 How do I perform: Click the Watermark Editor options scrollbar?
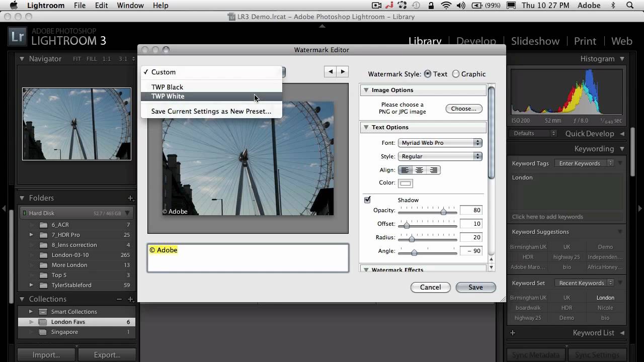[492, 133]
